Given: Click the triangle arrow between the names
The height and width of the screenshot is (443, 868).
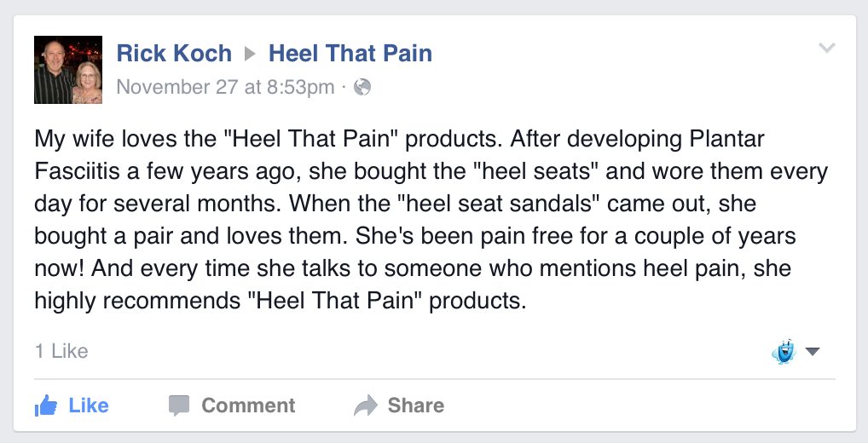Looking at the screenshot, I should [250, 55].
